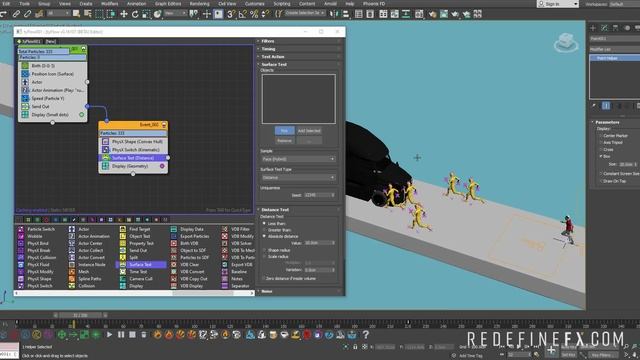Expand the Notes rollout
This screenshot has height=360, width=640.
[x=299, y=291]
